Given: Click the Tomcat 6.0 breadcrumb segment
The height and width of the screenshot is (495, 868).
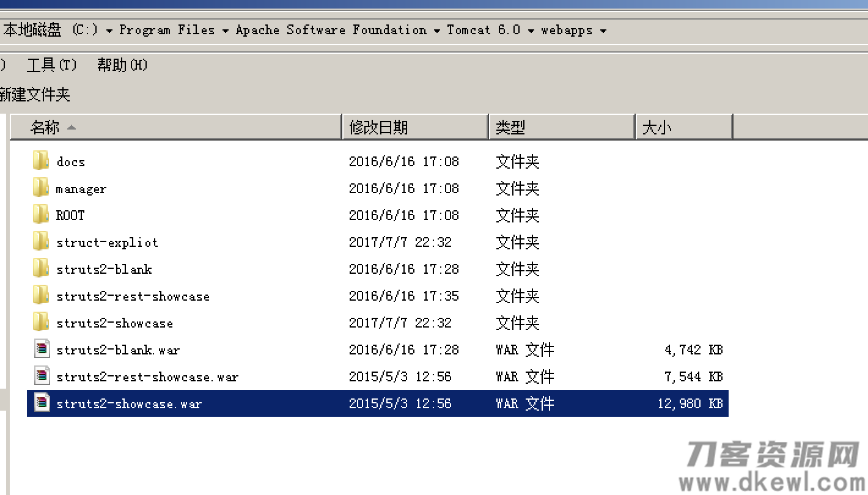Looking at the screenshot, I should pyautogui.click(x=484, y=30).
